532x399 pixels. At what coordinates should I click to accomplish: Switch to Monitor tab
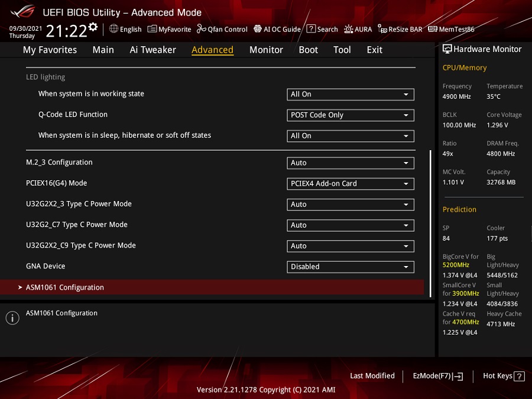(x=266, y=50)
